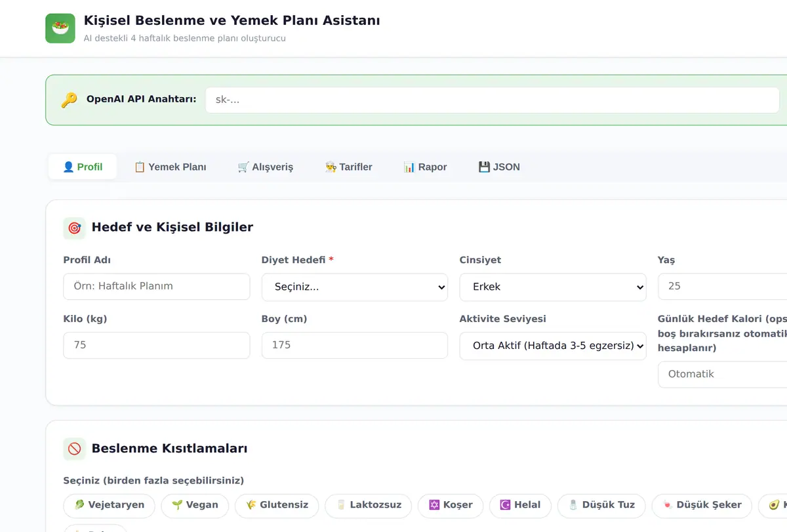
Task: Open the Aktivite Seviyesi dropdown
Action: [x=553, y=346]
